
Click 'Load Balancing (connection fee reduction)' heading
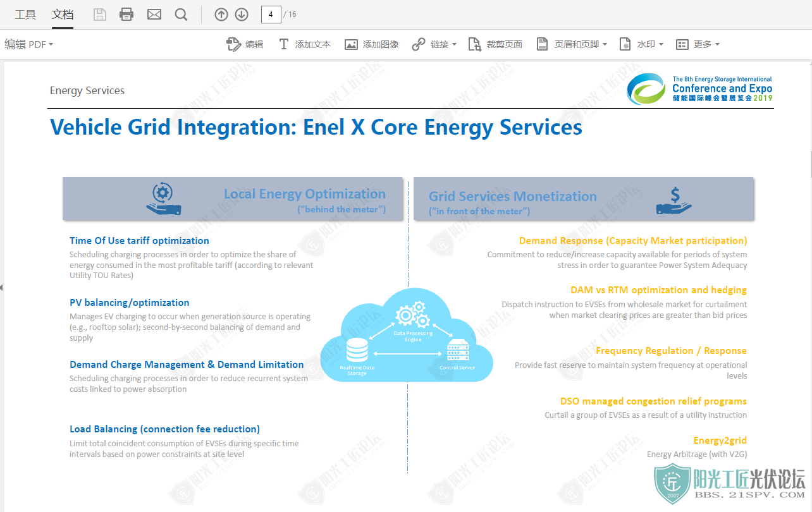pos(164,429)
